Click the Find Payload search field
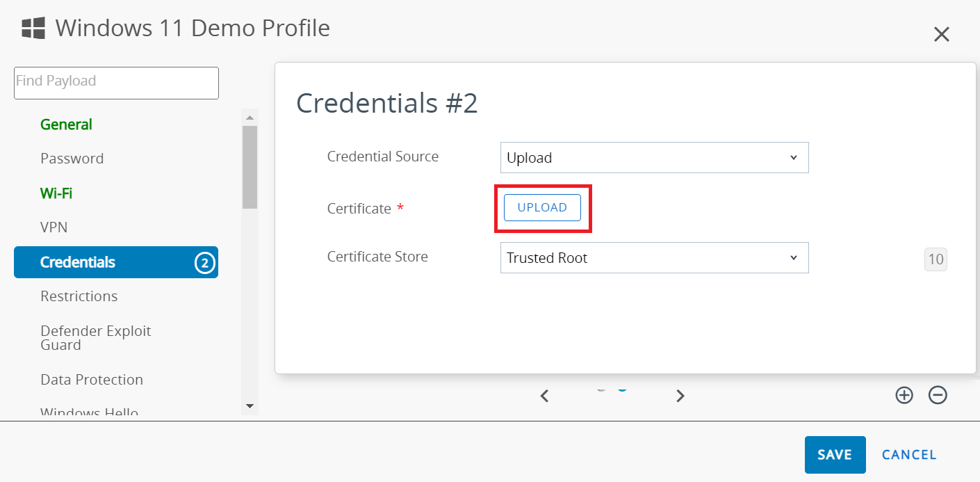The image size is (980, 482). (x=116, y=83)
